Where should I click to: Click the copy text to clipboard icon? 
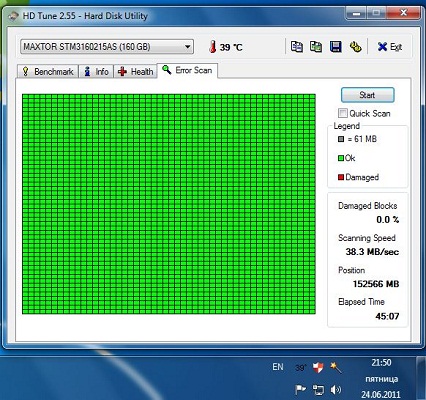297,47
